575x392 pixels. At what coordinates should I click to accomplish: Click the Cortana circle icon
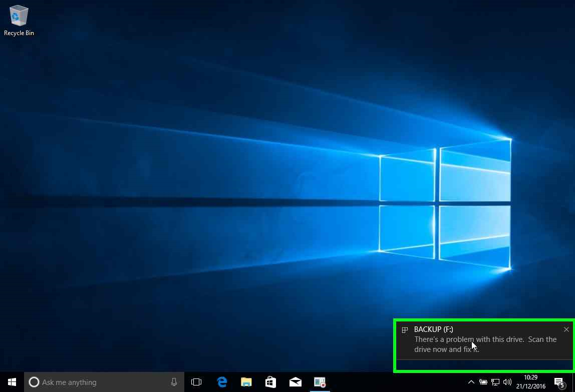tap(34, 382)
